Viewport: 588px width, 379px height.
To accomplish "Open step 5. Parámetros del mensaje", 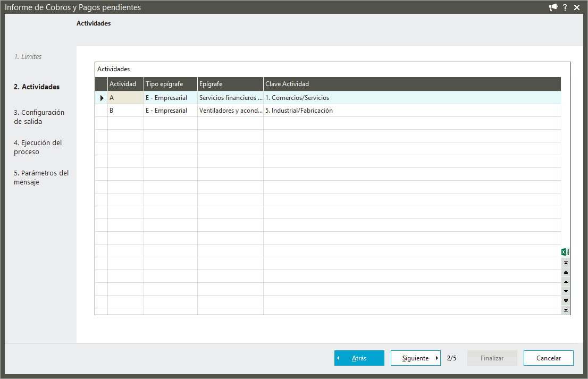I will pyautogui.click(x=41, y=178).
